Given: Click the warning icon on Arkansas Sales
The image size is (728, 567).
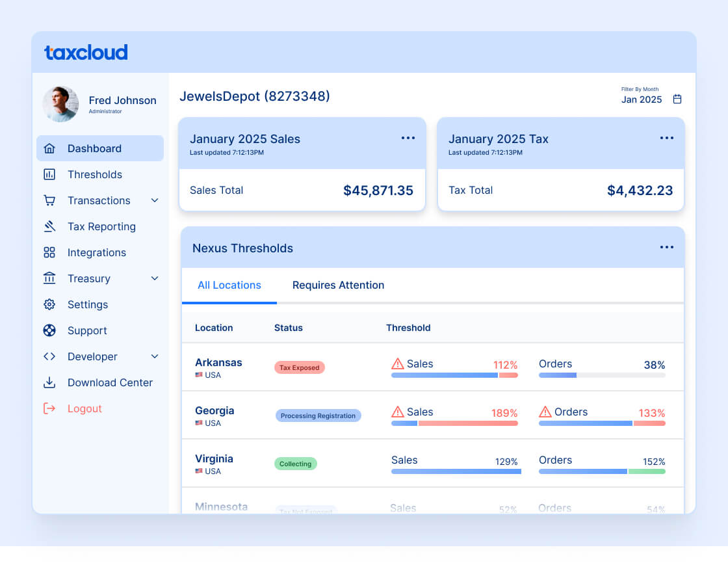Looking at the screenshot, I should (397, 363).
